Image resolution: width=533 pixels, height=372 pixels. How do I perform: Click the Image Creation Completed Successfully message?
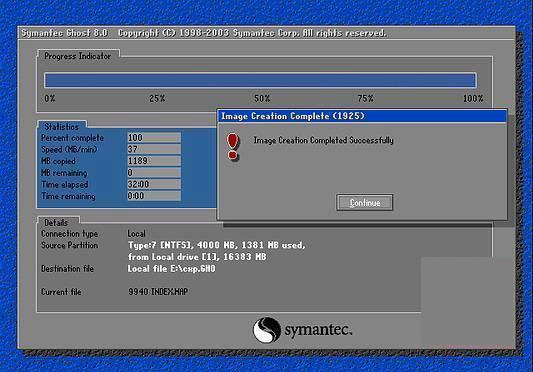coord(324,140)
